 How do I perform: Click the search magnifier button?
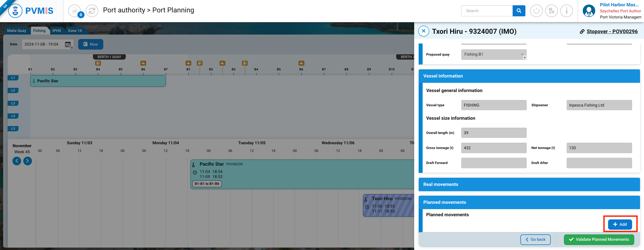pos(519,11)
